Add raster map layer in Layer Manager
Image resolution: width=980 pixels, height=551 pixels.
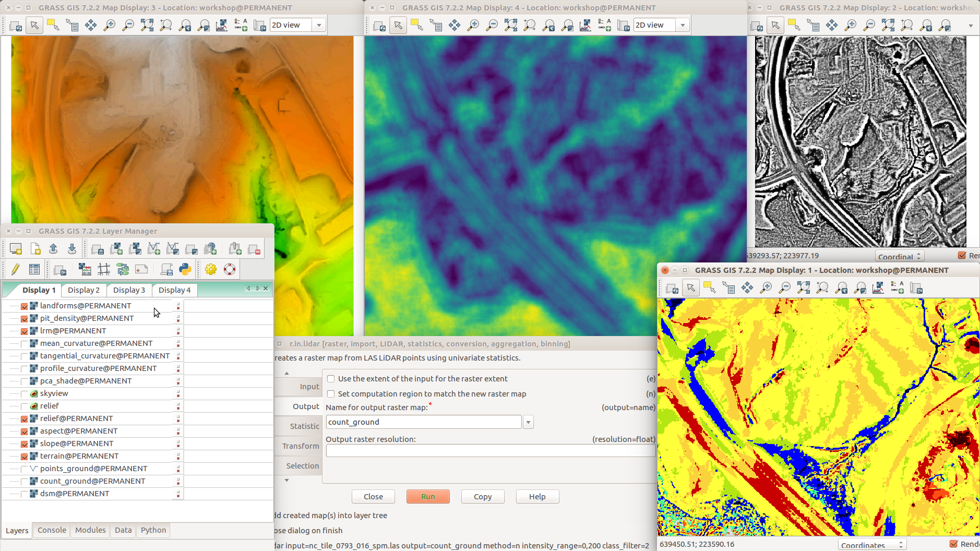(116, 249)
